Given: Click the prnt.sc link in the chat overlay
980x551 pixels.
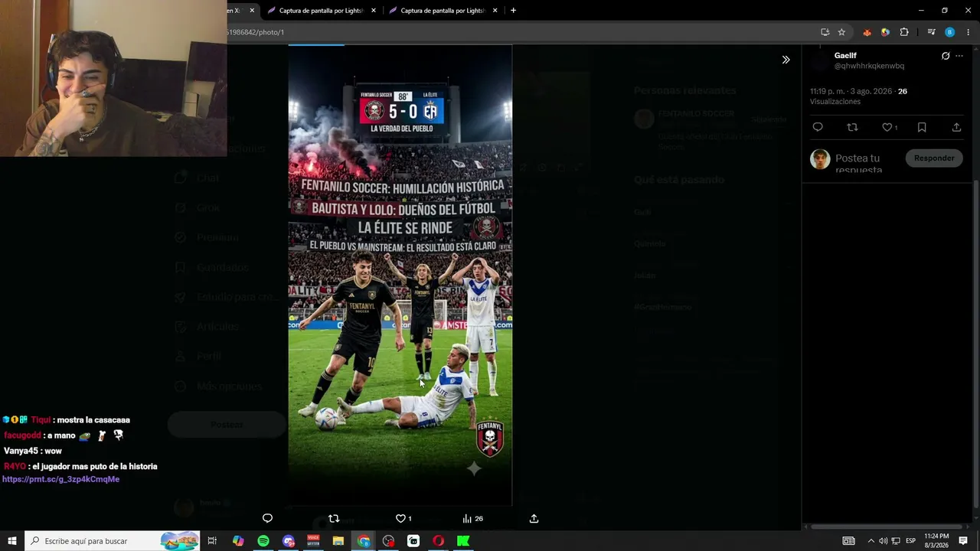Looking at the screenshot, I should pos(60,479).
